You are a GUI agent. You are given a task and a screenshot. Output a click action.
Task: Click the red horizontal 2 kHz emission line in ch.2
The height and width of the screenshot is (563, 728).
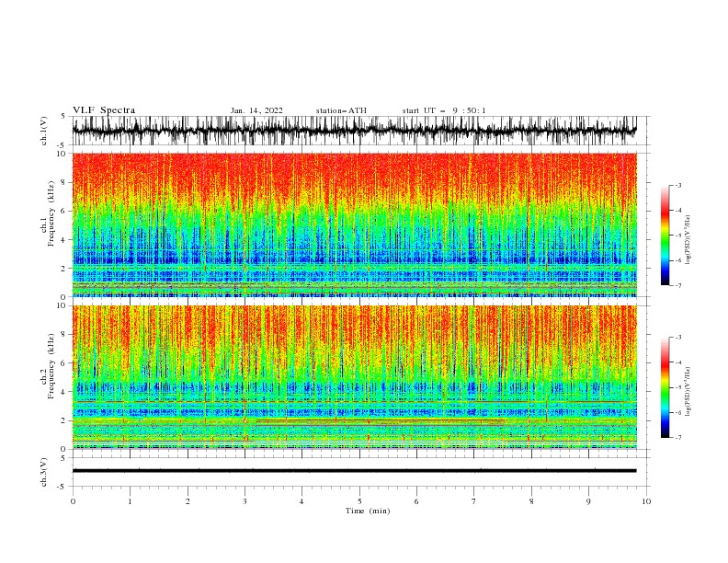tap(380, 420)
